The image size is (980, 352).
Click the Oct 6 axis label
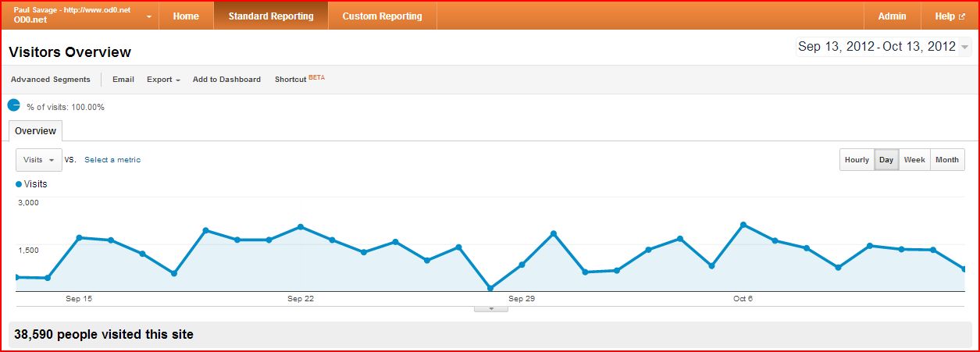[x=743, y=299]
